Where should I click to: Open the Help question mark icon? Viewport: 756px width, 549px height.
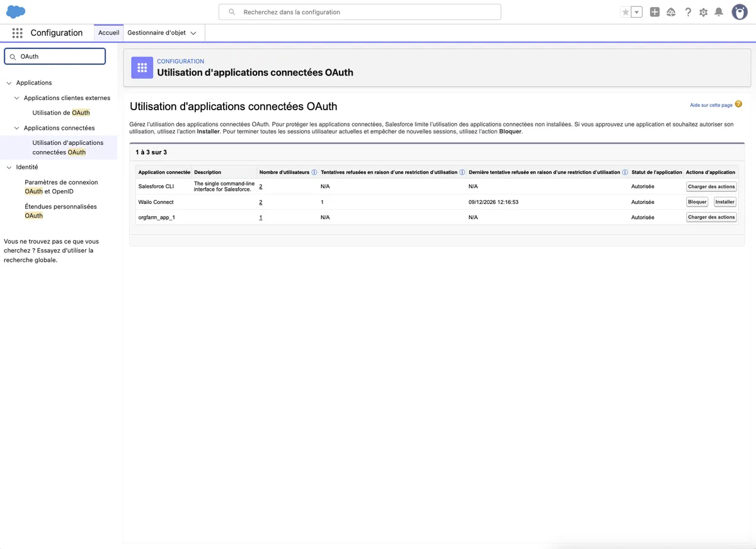coord(688,12)
